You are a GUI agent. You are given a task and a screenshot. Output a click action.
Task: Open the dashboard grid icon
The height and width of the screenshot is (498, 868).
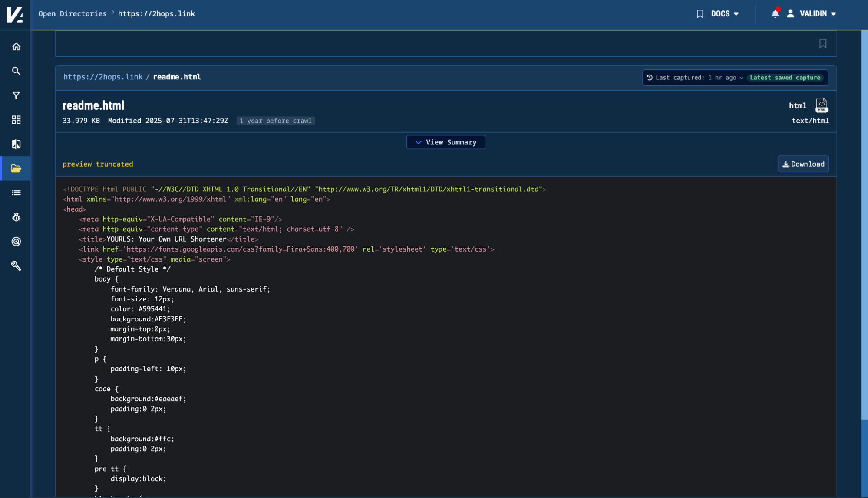click(x=16, y=120)
